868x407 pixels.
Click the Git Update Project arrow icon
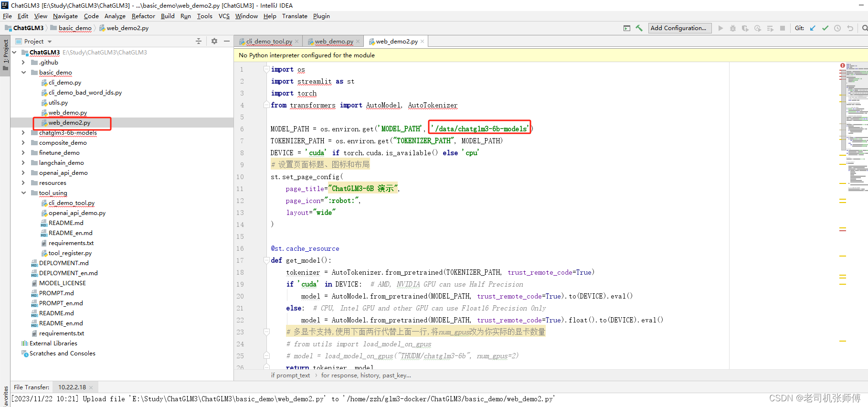(813, 28)
